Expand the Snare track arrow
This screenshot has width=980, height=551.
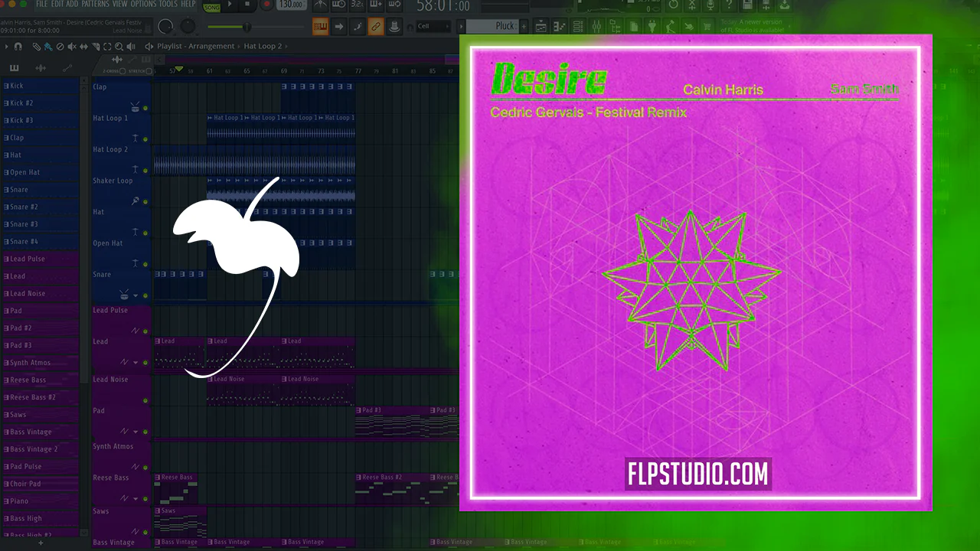[x=136, y=295]
